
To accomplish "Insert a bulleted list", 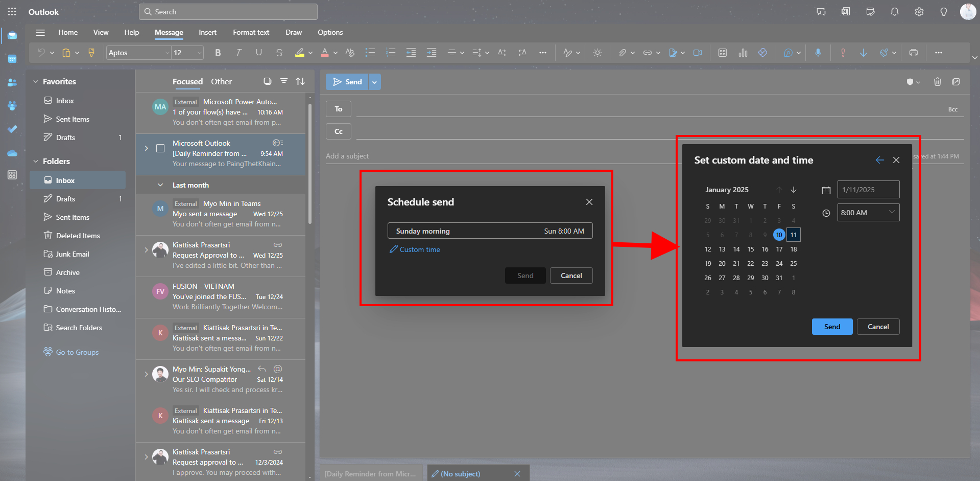I will click(x=370, y=53).
